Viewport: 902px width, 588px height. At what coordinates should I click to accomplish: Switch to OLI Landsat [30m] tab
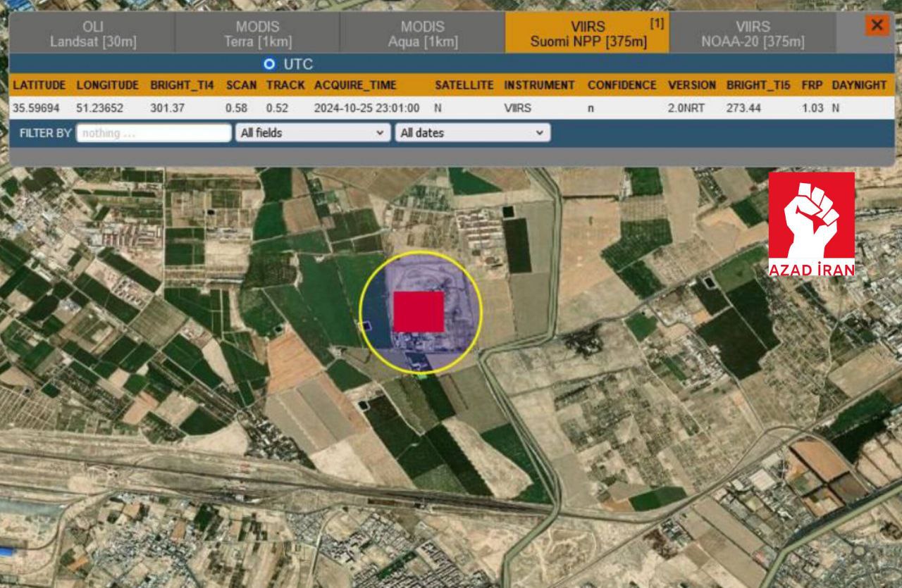pyautogui.click(x=93, y=34)
